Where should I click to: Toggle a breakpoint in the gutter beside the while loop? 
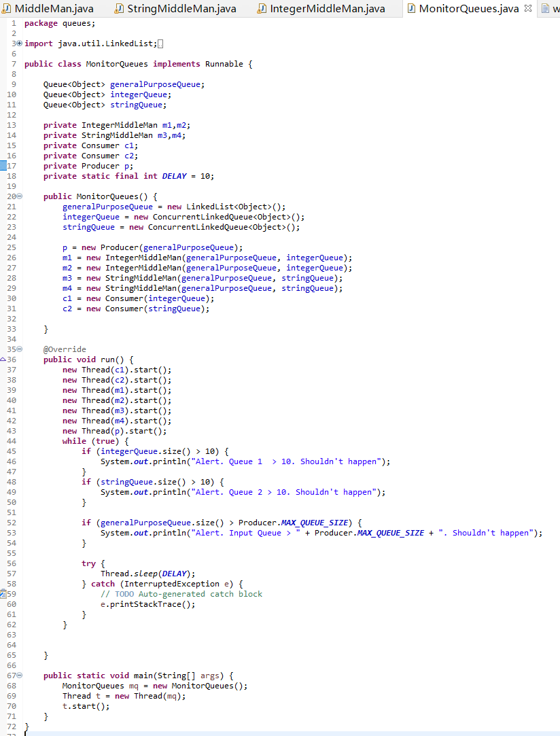pos(5,440)
